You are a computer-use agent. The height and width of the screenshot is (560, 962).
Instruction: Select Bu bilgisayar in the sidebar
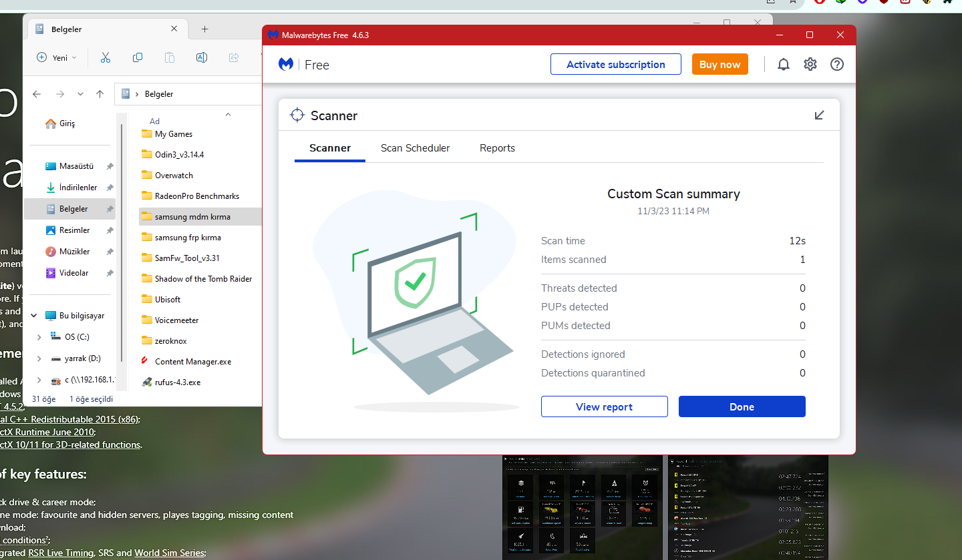coord(69,315)
